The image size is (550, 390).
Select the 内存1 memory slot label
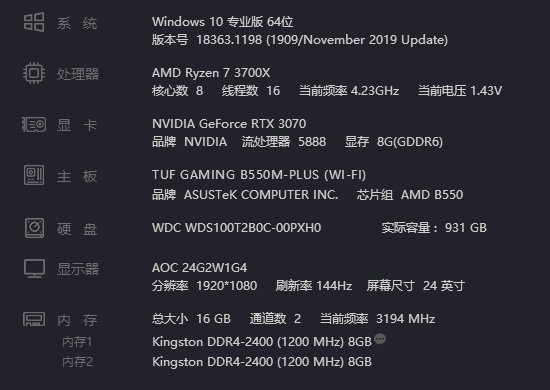77,342
